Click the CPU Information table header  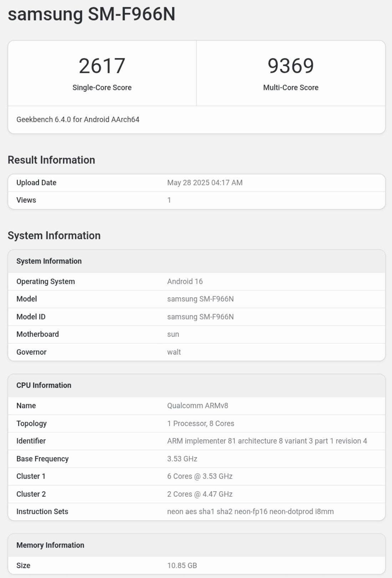[x=44, y=386]
